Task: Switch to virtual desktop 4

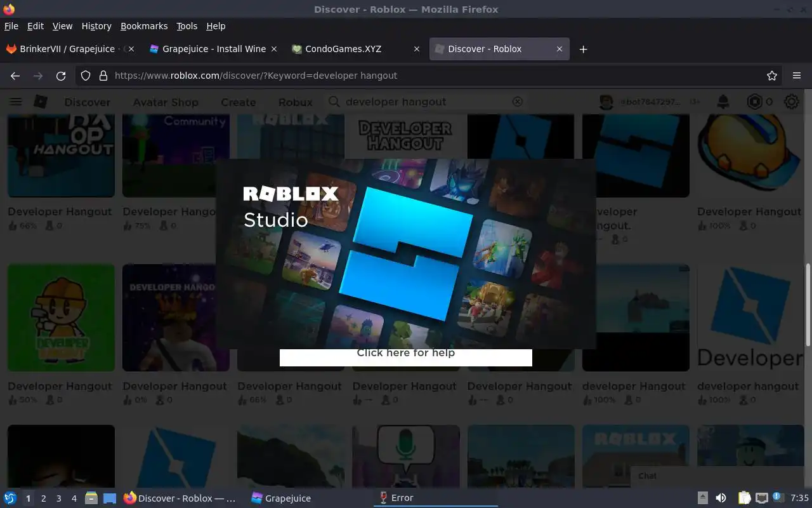Action: [74, 498]
